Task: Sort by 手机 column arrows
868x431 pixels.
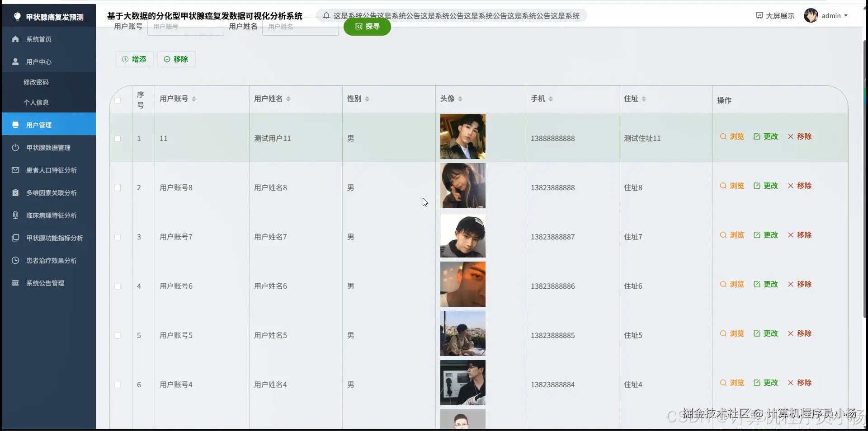Action: [551, 99]
